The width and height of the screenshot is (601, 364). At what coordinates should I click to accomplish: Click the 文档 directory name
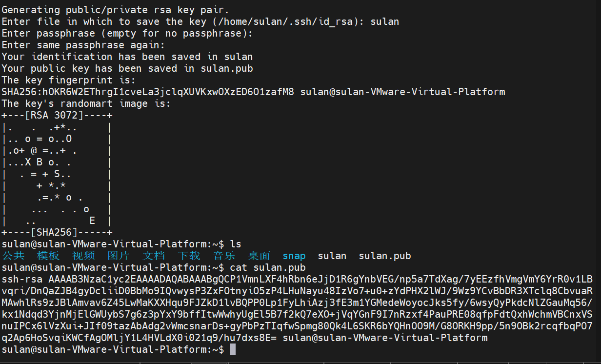pos(154,256)
